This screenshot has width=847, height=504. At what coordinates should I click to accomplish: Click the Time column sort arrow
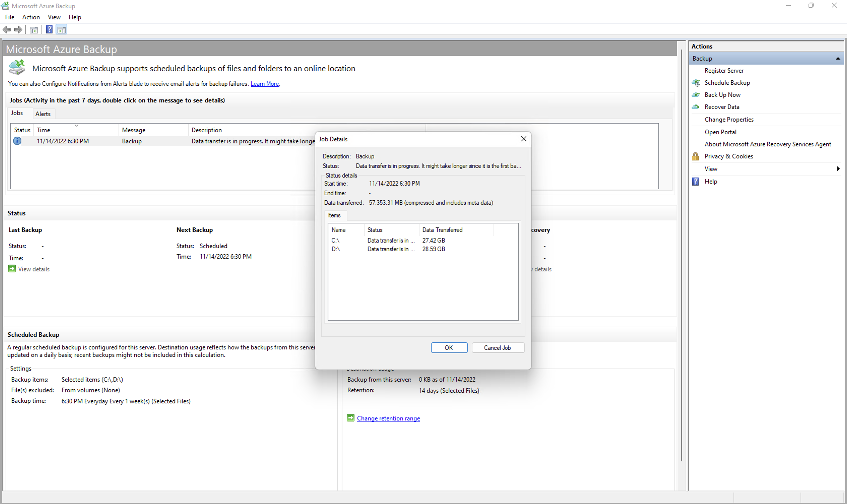(x=77, y=125)
